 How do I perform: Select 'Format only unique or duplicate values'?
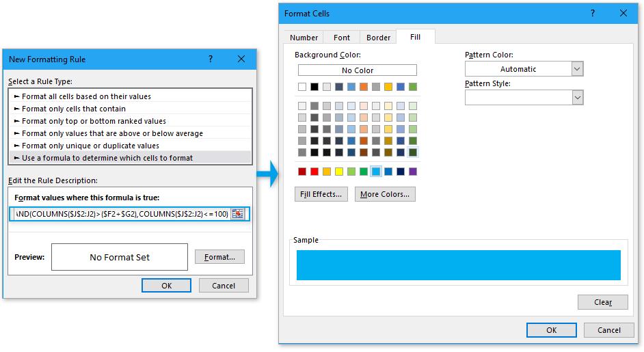point(130,146)
